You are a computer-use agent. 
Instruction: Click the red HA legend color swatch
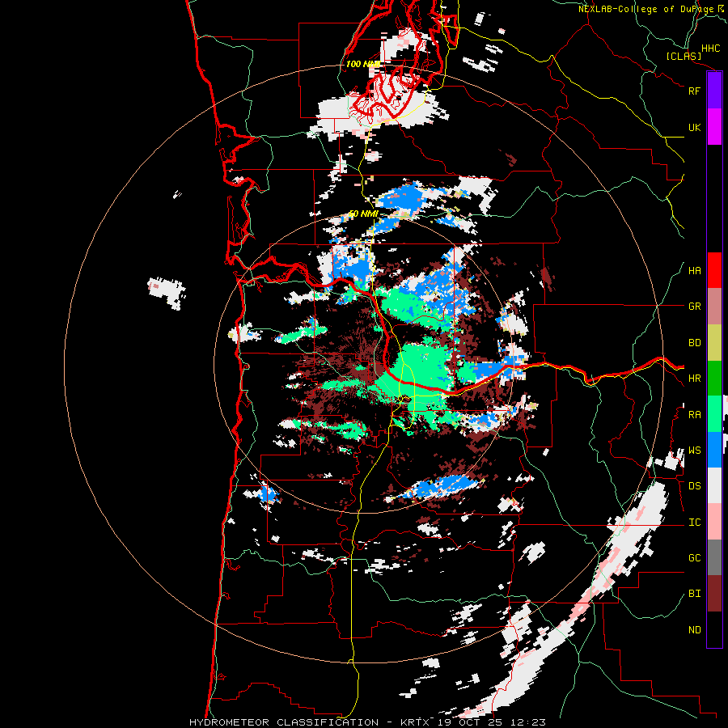(x=714, y=270)
